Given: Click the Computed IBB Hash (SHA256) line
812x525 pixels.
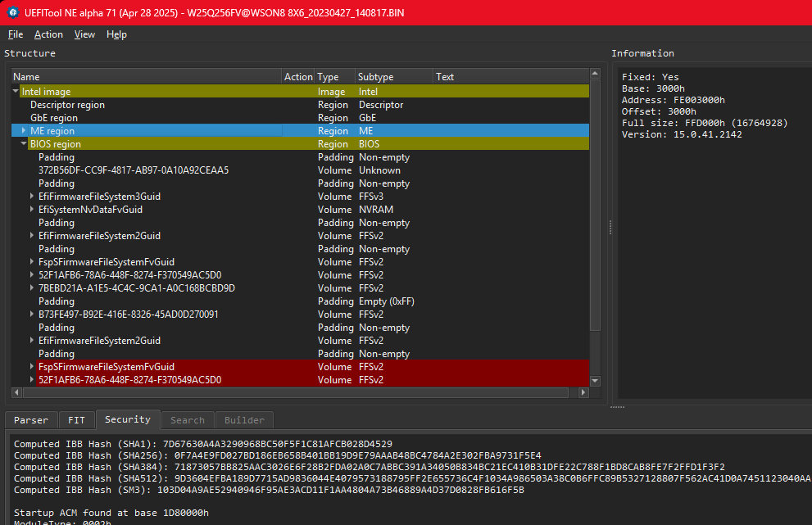Looking at the screenshot, I should click(x=278, y=455).
